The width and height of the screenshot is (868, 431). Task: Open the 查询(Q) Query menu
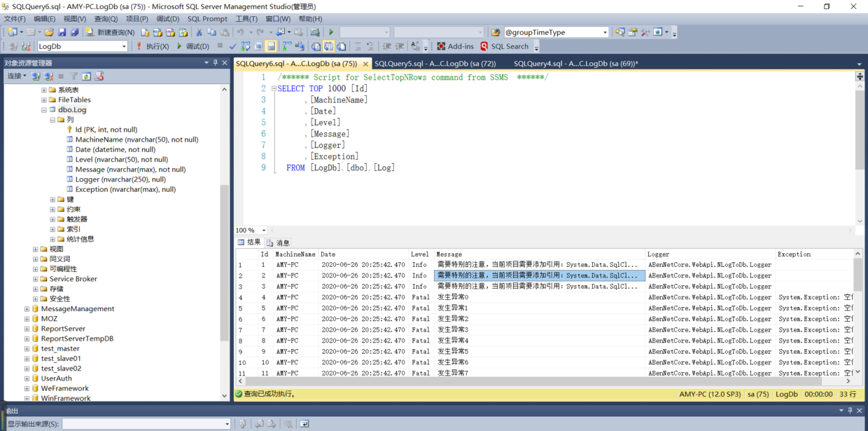pos(106,19)
